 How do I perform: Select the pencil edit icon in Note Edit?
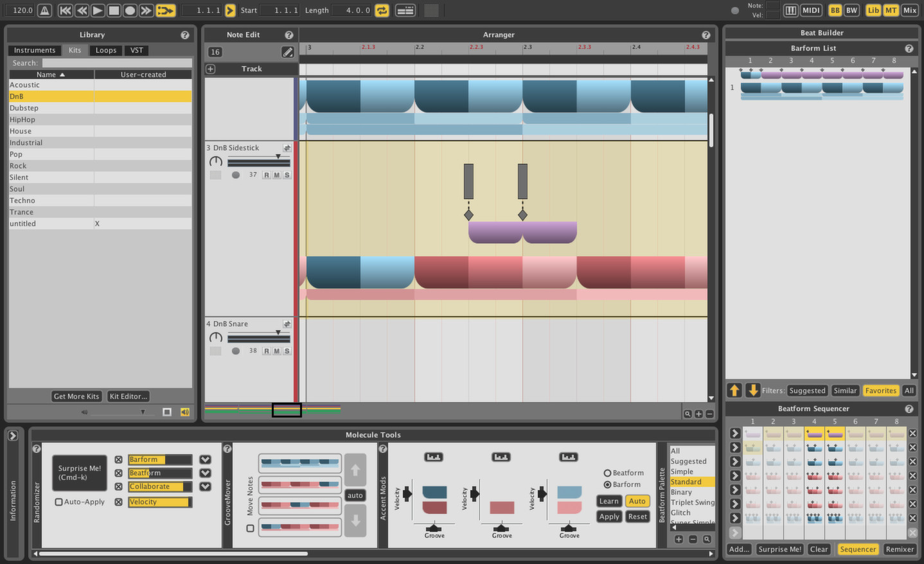click(x=288, y=52)
